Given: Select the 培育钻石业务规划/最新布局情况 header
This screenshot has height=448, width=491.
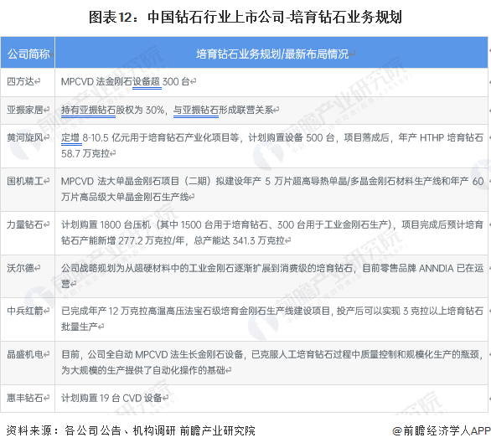Looking at the screenshot, I should 272,54.
